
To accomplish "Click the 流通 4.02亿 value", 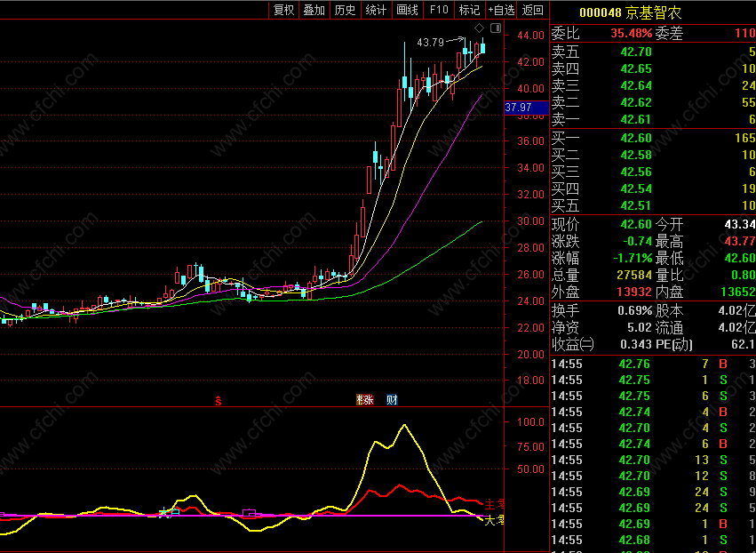I will 736,328.
